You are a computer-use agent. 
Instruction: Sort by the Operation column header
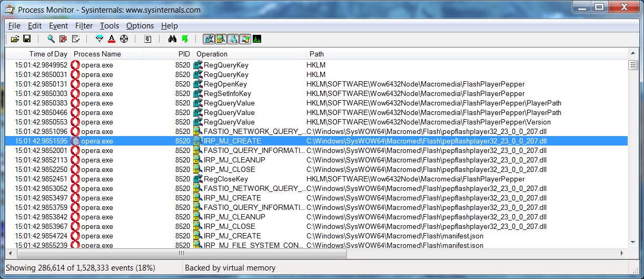[x=250, y=54]
